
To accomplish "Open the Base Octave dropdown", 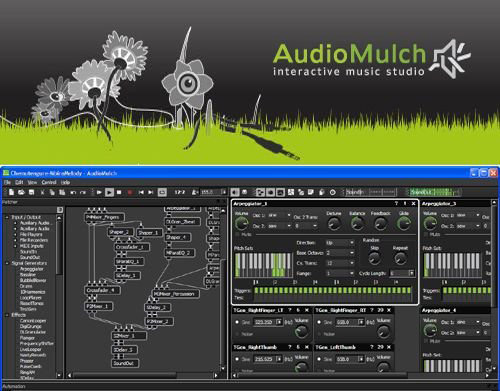I will point(340,253).
